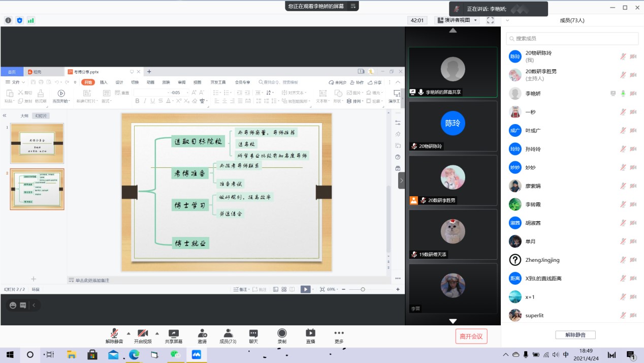Open the 更多 more menu
644x363 pixels.
(x=339, y=336)
